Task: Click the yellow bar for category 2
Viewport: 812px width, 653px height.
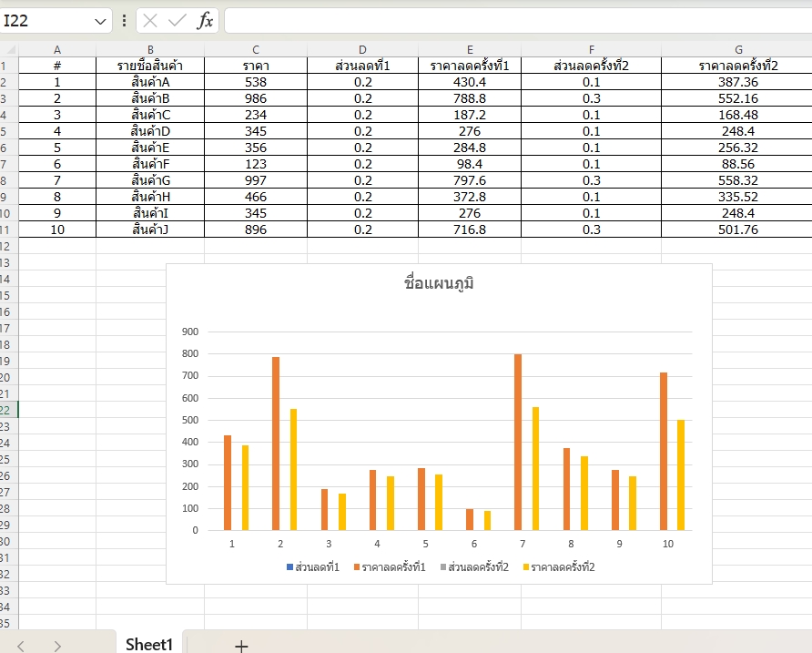Action: pos(294,470)
